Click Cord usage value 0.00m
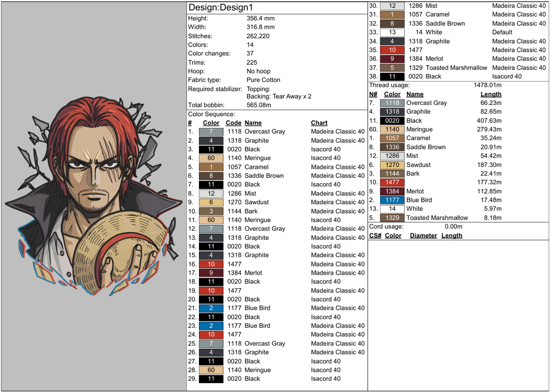Viewport: 550px width, 392px height. click(453, 226)
